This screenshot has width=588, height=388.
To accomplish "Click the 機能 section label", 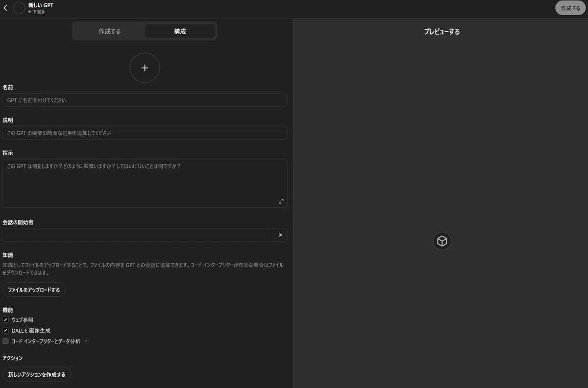I will 8,310.
